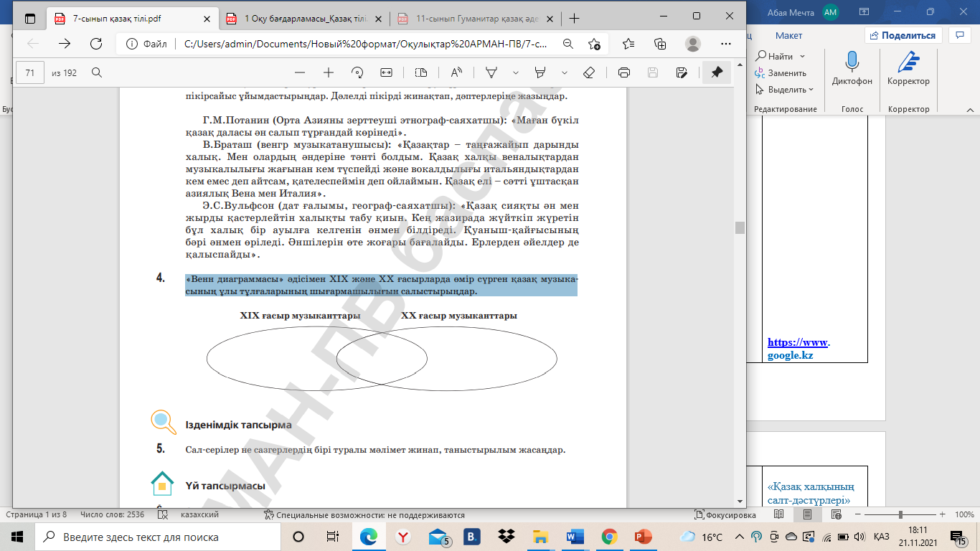Viewport: 980px width, 551px height.
Task: Open the https://www.google.kz link in Word
Action: (798, 349)
